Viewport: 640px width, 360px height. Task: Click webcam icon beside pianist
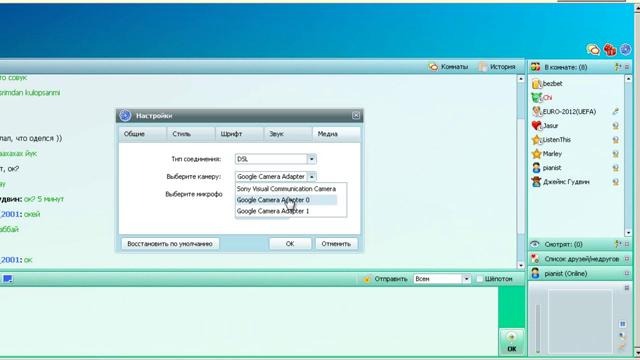click(616, 168)
